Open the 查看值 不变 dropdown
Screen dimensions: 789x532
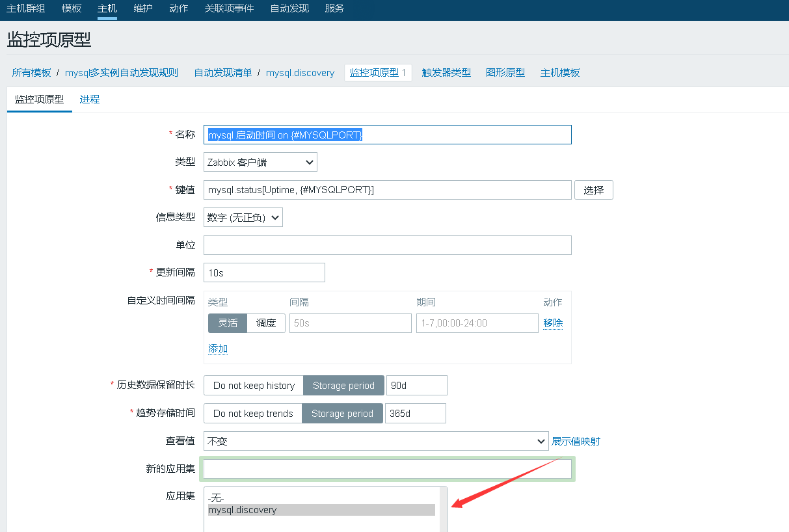376,441
